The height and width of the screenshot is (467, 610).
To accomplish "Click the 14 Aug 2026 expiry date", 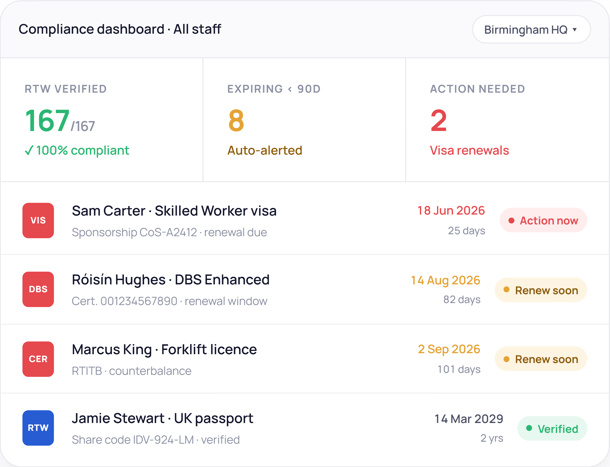I will 446,280.
